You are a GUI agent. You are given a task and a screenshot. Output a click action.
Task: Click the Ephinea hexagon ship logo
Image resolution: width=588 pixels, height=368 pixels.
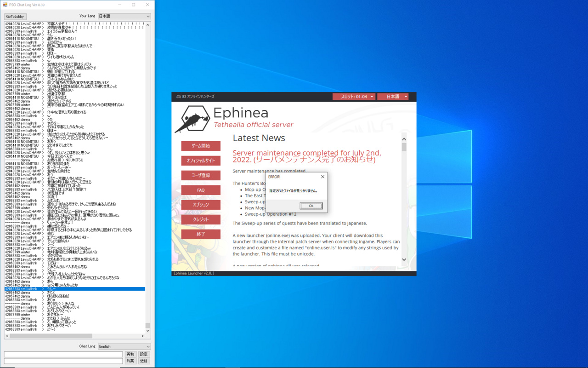192,119
